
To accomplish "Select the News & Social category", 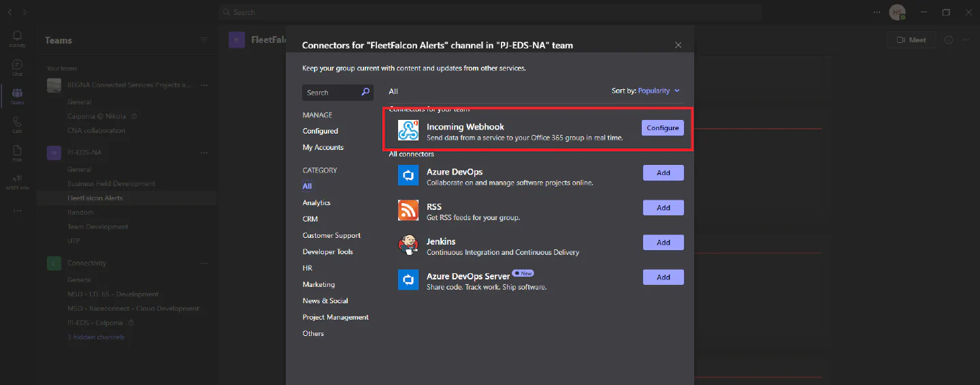I will point(325,301).
